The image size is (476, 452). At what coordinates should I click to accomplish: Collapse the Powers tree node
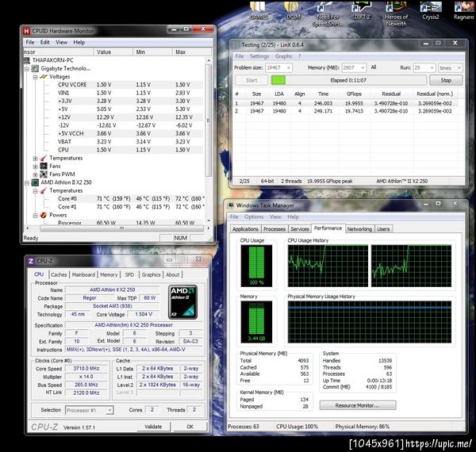tap(35, 216)
